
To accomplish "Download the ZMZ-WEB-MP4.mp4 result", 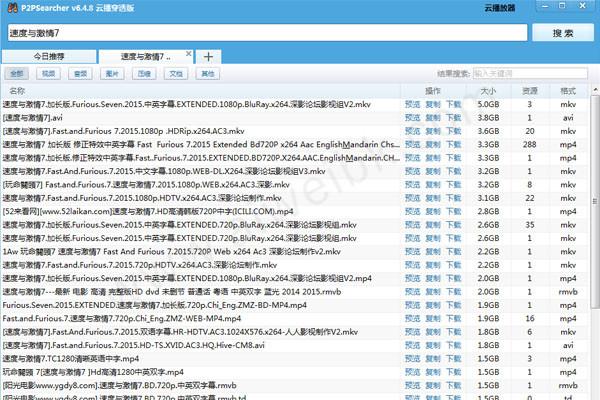I will [x=454, y=318].
